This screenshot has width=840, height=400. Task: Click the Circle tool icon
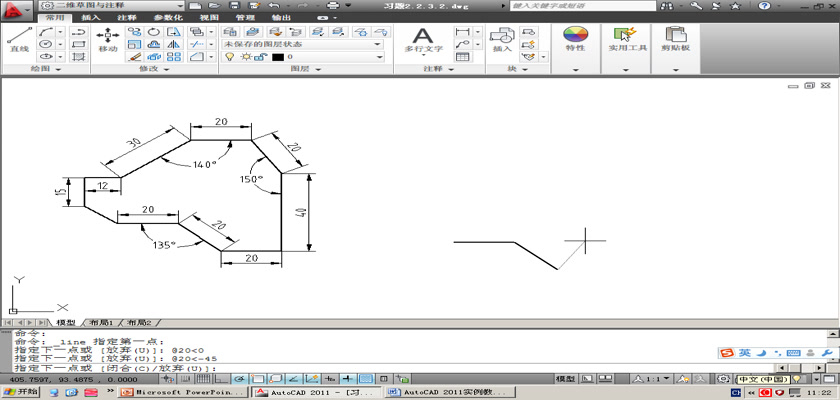coord(47,44)
